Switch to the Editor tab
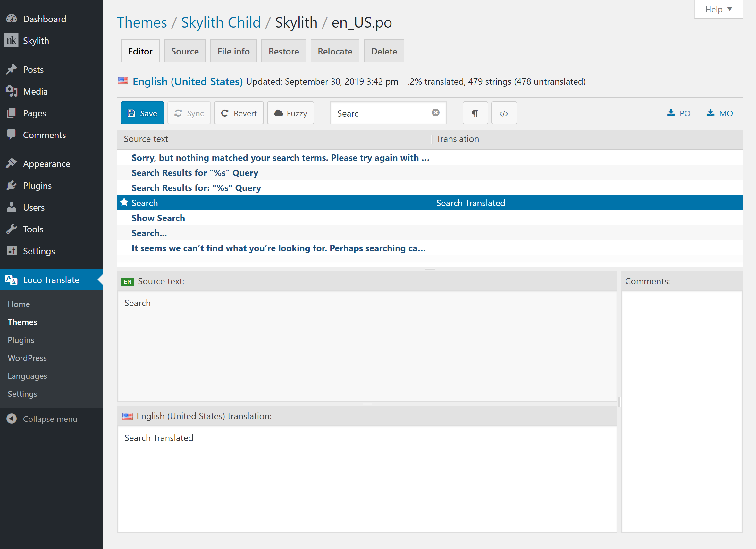This screenshot has height=549, width=756. click(x=140, y=51)
